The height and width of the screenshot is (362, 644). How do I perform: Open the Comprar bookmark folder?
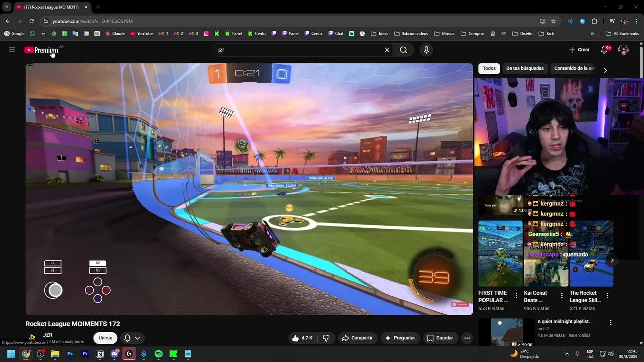[472, 34]
